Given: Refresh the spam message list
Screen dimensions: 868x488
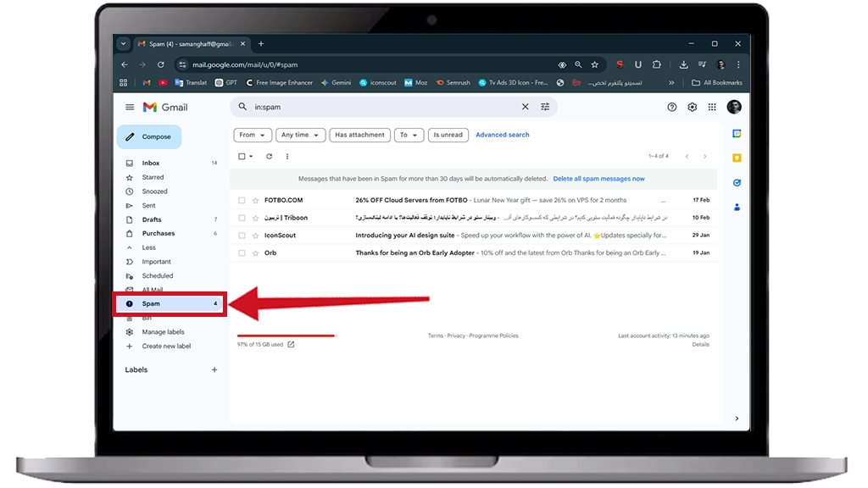Looking at the screenshot, I should (x=270, y=156).
